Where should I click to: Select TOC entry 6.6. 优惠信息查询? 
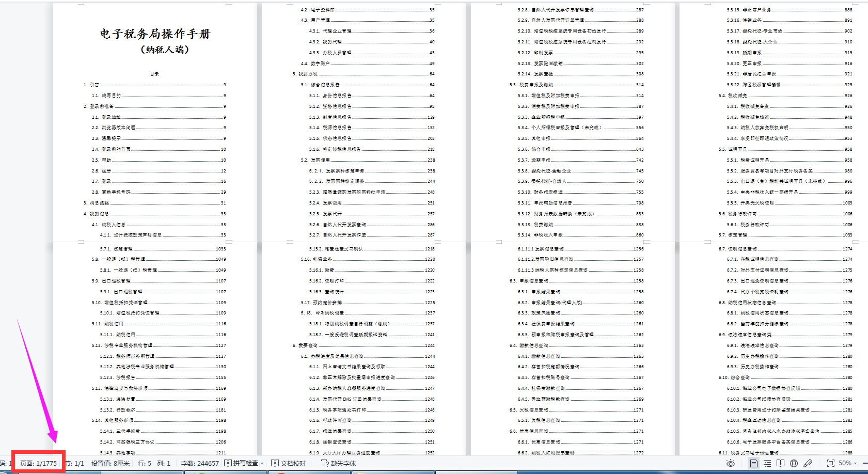(576, 431)
